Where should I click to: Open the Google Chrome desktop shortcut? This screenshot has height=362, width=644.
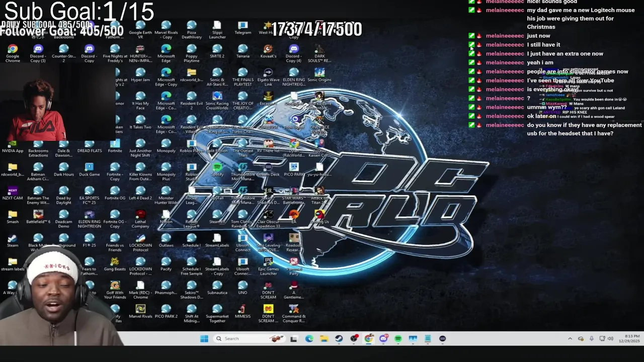tap(13, 53)
